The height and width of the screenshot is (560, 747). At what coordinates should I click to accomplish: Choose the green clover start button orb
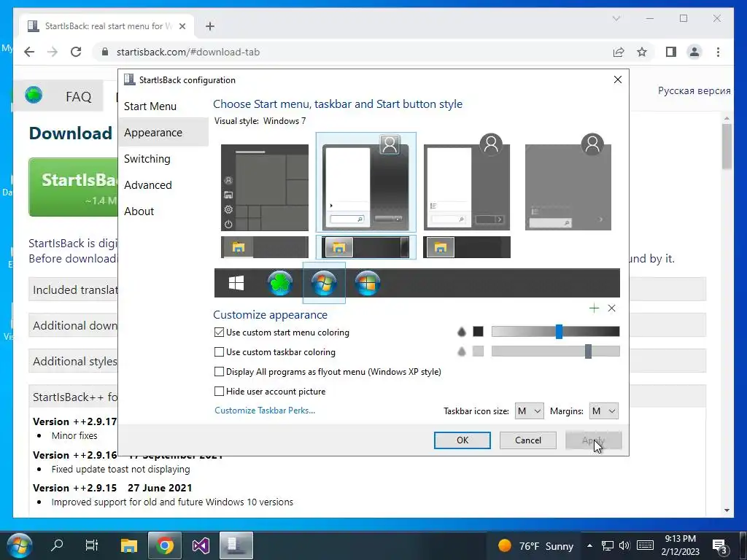[x=279, y=283]
